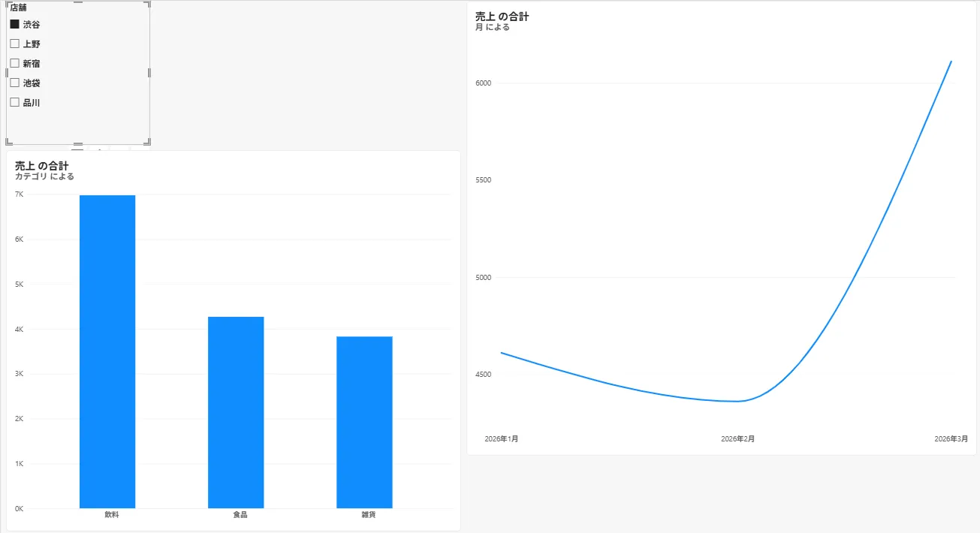Click the 1K label on the bar chart axis
Image resolution: width=980 pixels, height=533 pixels.
(19, 464)
